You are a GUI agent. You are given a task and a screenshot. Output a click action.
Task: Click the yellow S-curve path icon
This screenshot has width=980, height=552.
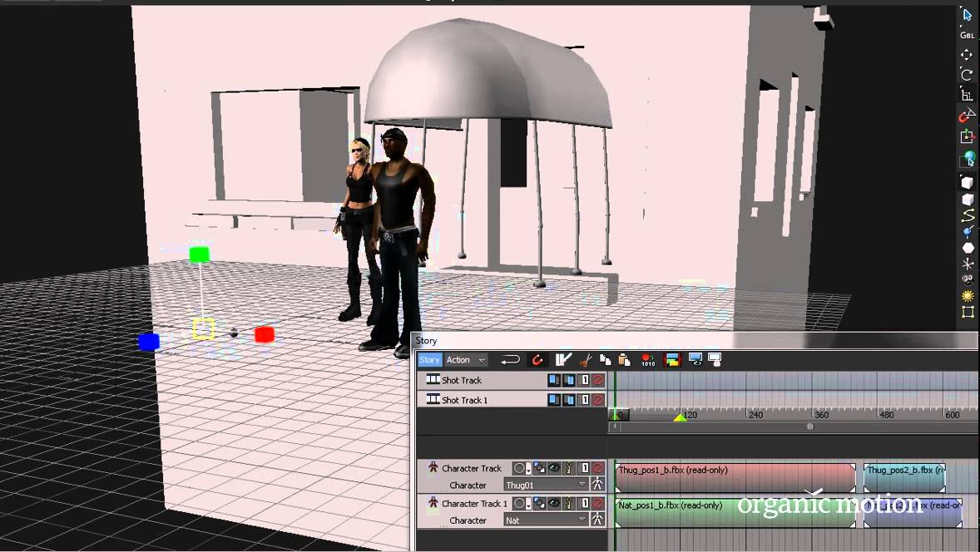click(x=968, y=216)
